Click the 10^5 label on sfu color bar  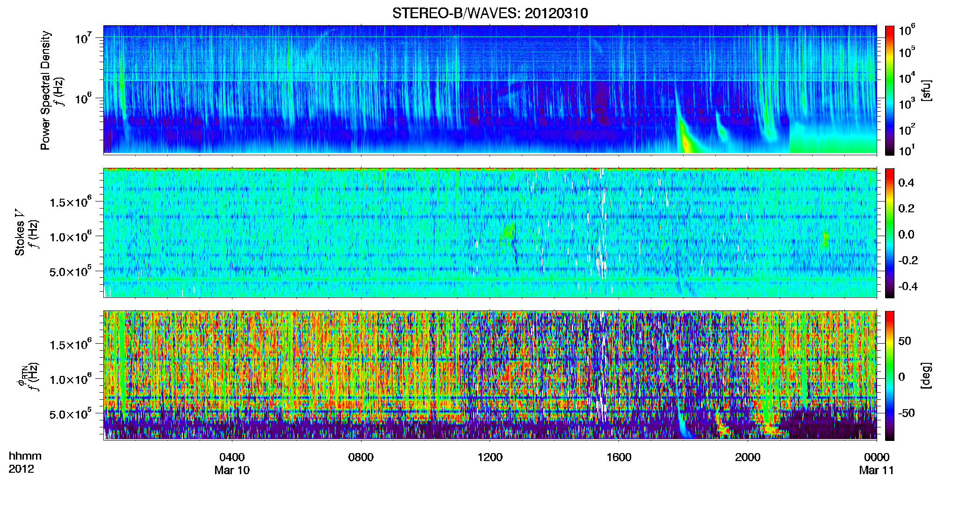(907, 52)
